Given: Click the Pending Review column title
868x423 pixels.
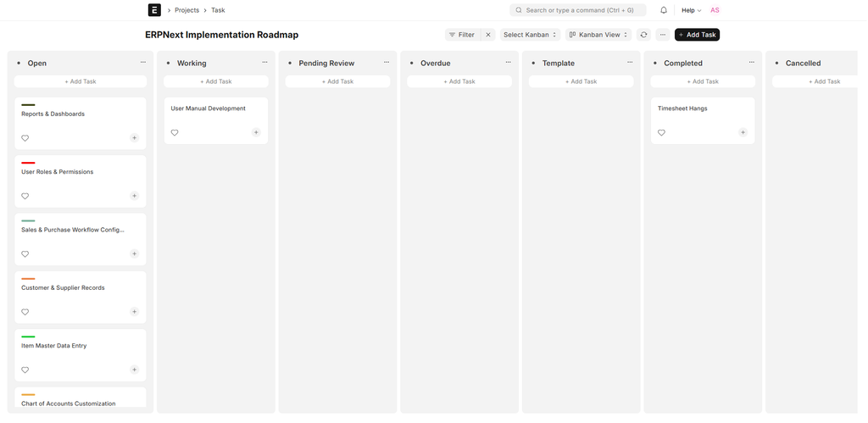Looking at the screenshot, I should [326, 63].
